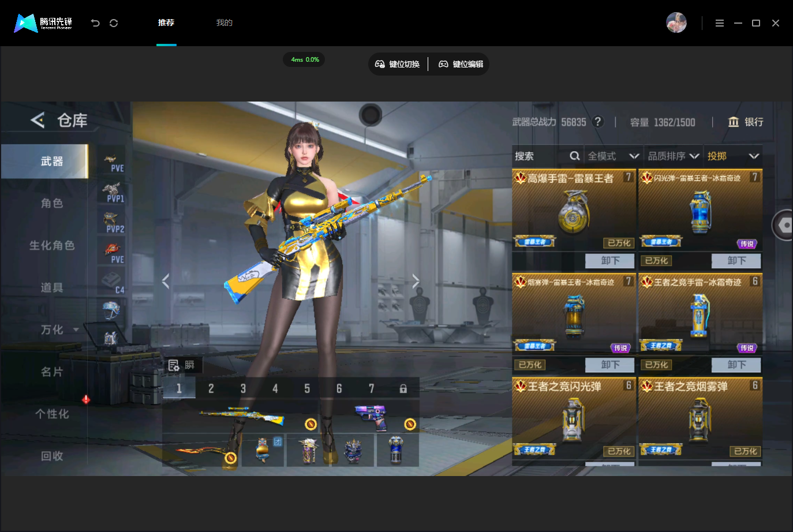Go back from the 仓库 warehouse screen
793x532 pixels.
click(38, 120)
